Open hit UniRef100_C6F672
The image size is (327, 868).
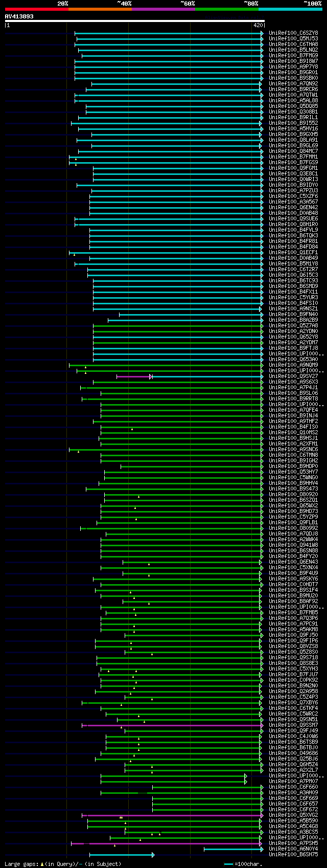tap(293, 810)
